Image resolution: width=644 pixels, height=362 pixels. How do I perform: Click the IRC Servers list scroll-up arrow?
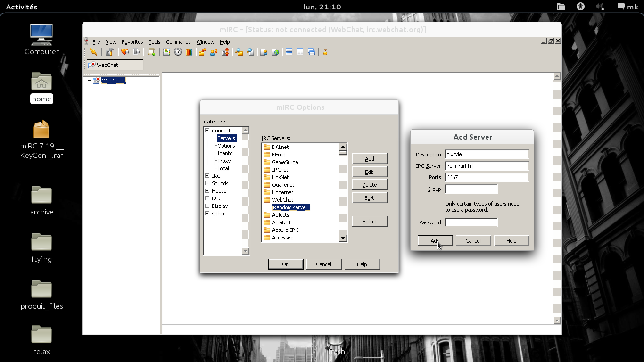[343, 147]
